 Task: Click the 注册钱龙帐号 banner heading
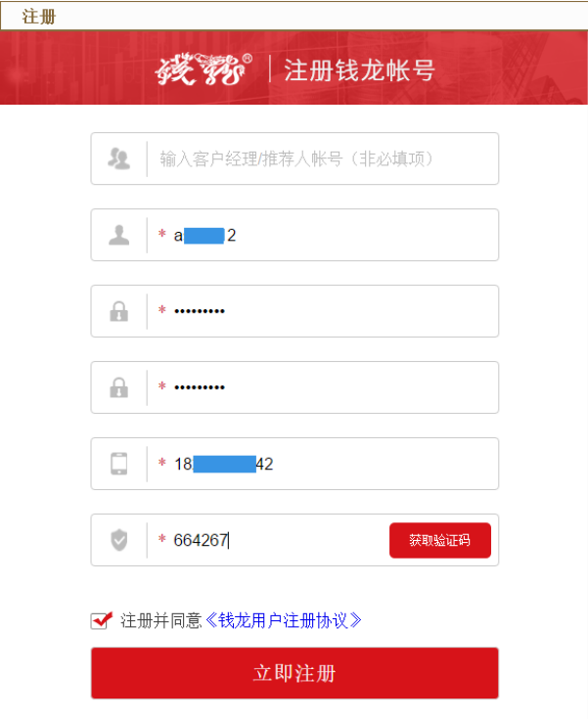[359, 70]
